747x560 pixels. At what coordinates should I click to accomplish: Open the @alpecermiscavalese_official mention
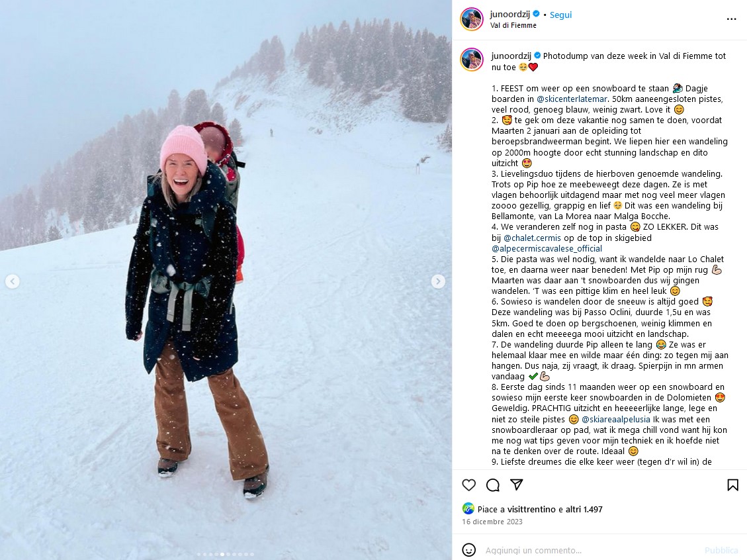547,248
